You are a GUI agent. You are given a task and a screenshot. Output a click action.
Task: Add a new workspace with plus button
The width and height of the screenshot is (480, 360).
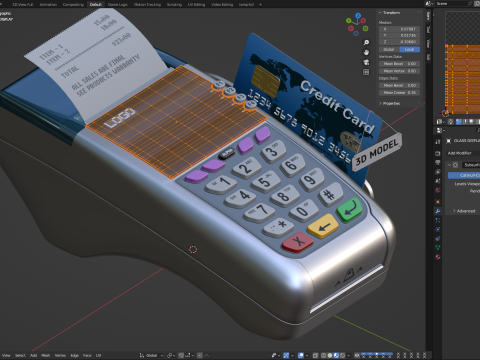point(260,4)
